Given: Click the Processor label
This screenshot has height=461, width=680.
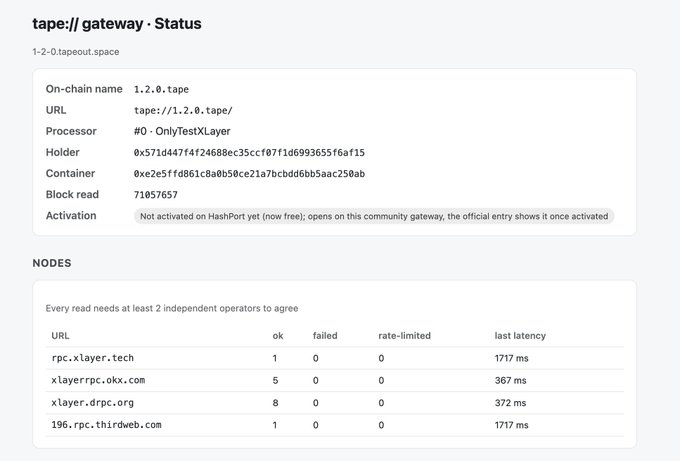Looking at the screenshot, I should tap(71, 131).
